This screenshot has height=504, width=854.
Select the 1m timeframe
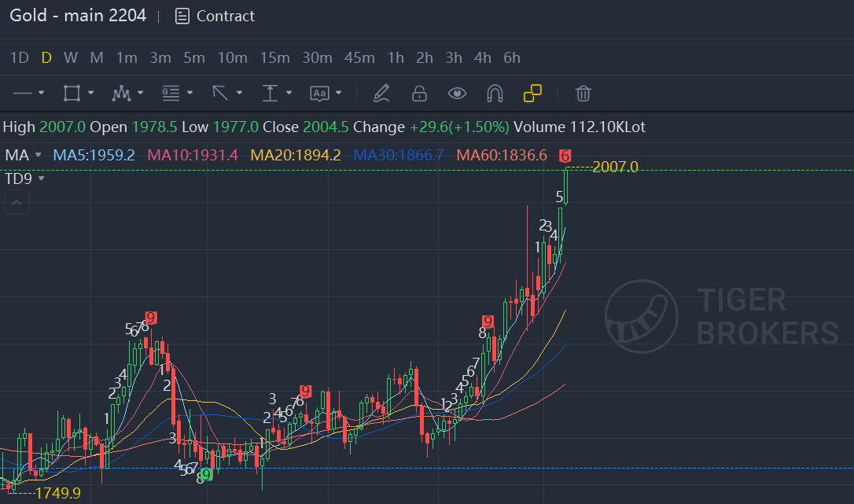click(x=127, y=57)
